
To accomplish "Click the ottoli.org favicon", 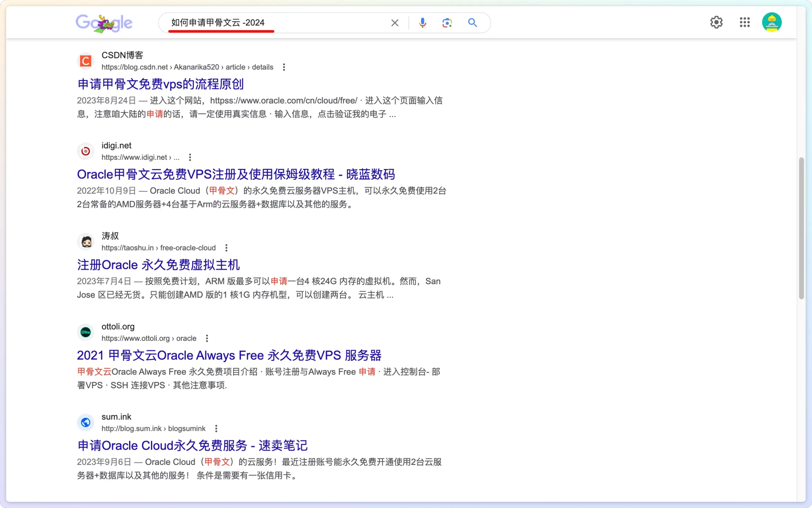I will (x=86, y=332).
